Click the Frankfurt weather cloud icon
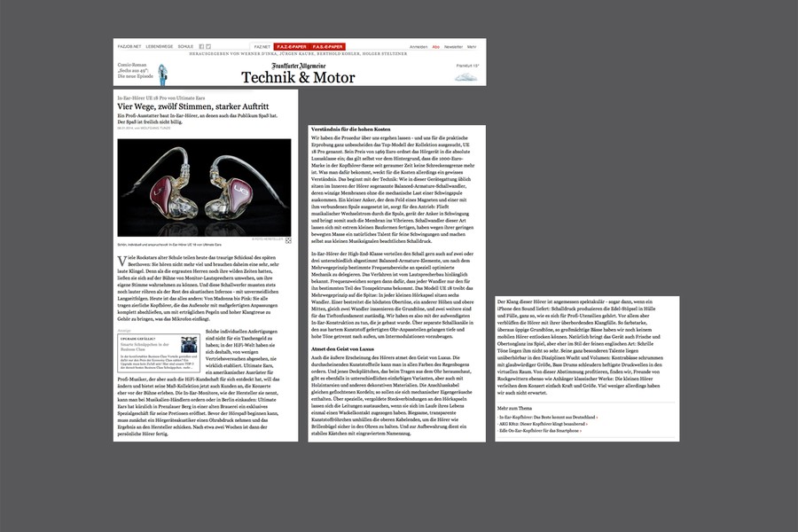The height and width of the screenshot is (532, 798). click(466, 77)
